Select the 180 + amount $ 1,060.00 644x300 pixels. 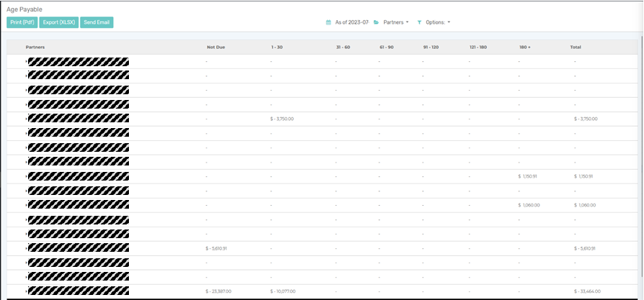point(529,205)
